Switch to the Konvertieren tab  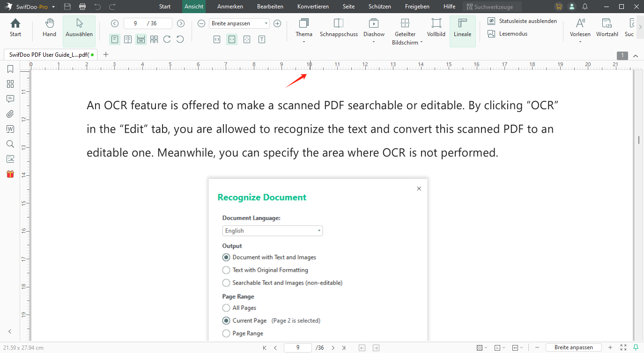313,7
